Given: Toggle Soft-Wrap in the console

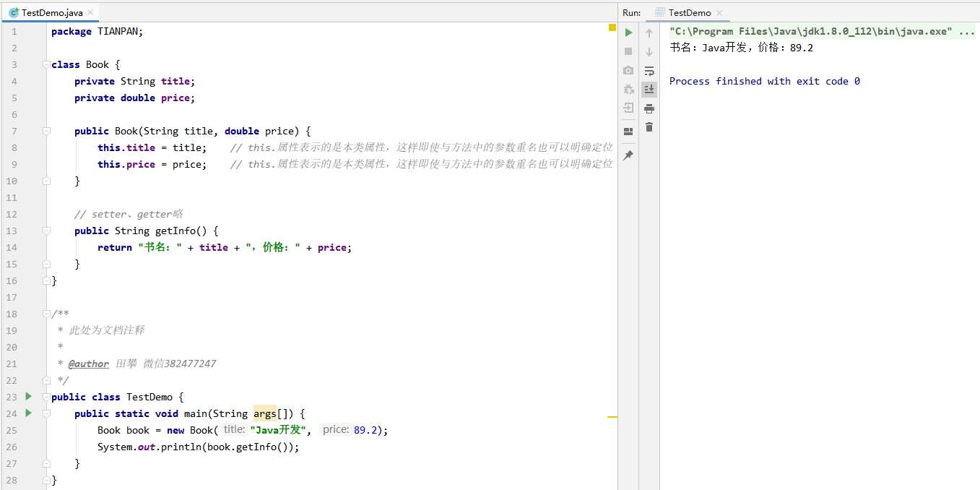Looking at the screenshot, I should coord(649,71).
